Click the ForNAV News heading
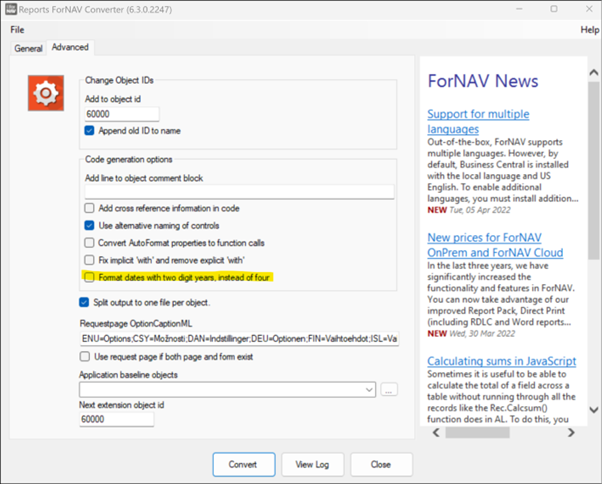This screenshot has width=602, height=484. (x=483, y=81)
